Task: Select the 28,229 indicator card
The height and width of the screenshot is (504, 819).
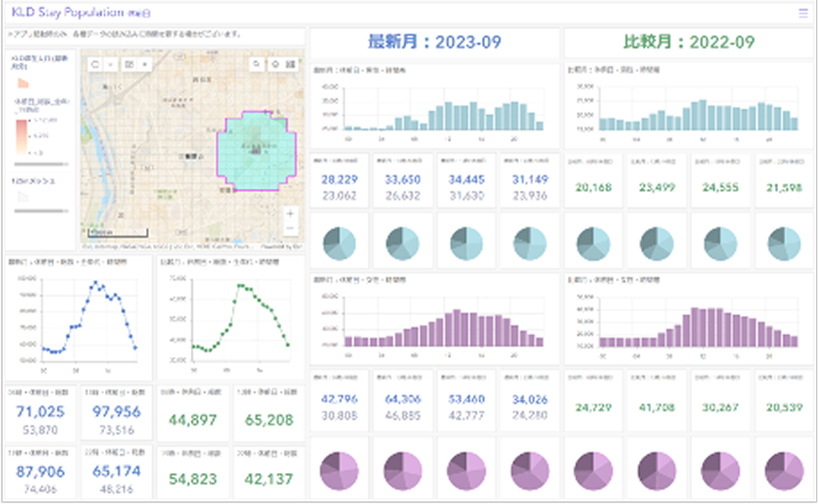Action: click(340, 180)
